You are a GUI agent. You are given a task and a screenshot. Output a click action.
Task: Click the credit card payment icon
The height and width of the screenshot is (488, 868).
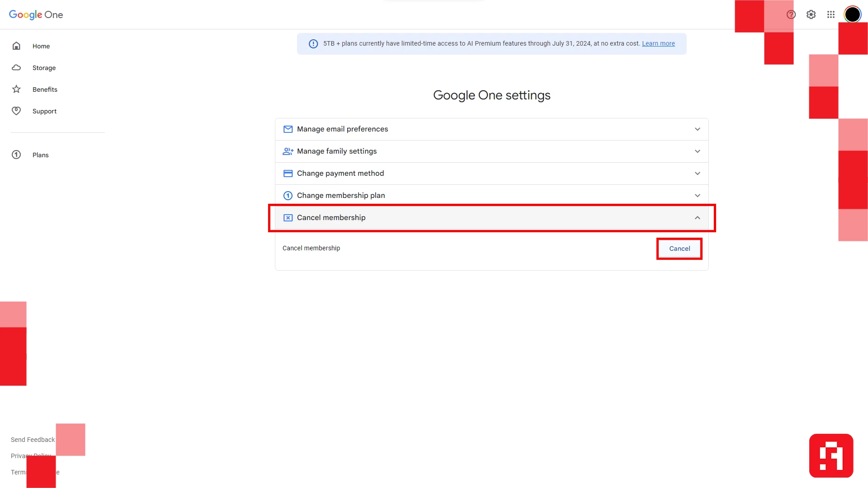[288, 174]
